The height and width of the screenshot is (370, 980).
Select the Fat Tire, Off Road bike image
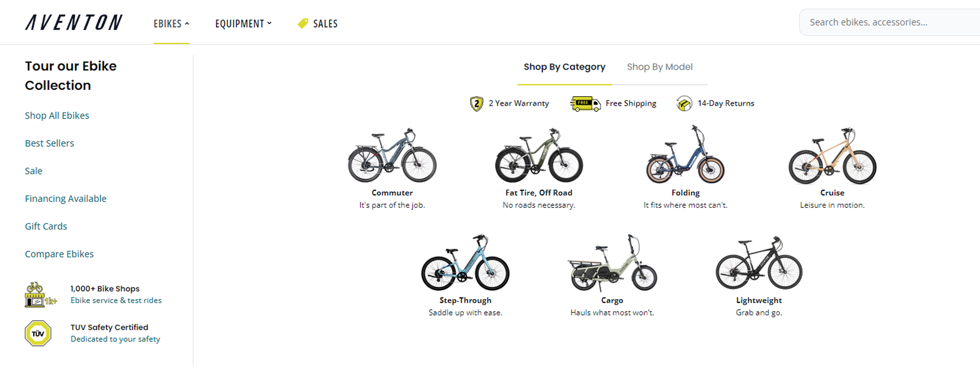(538, 157)
